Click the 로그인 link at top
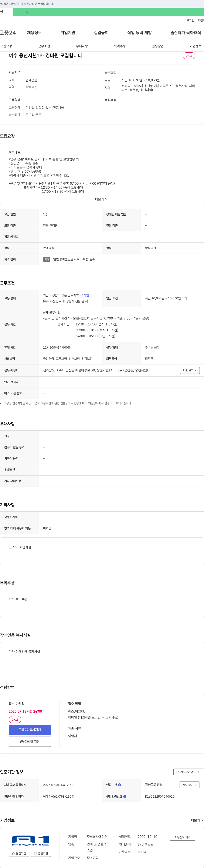 pos(190,20)
